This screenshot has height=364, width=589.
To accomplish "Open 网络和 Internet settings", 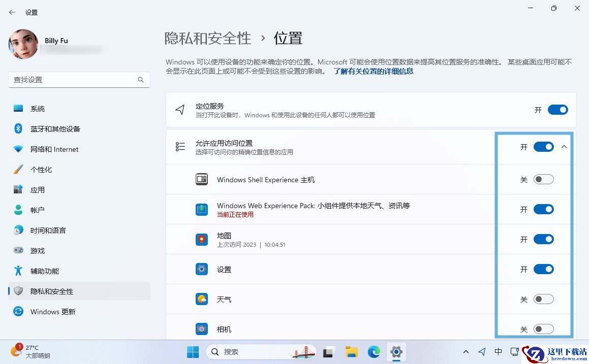I will point(79,149).
